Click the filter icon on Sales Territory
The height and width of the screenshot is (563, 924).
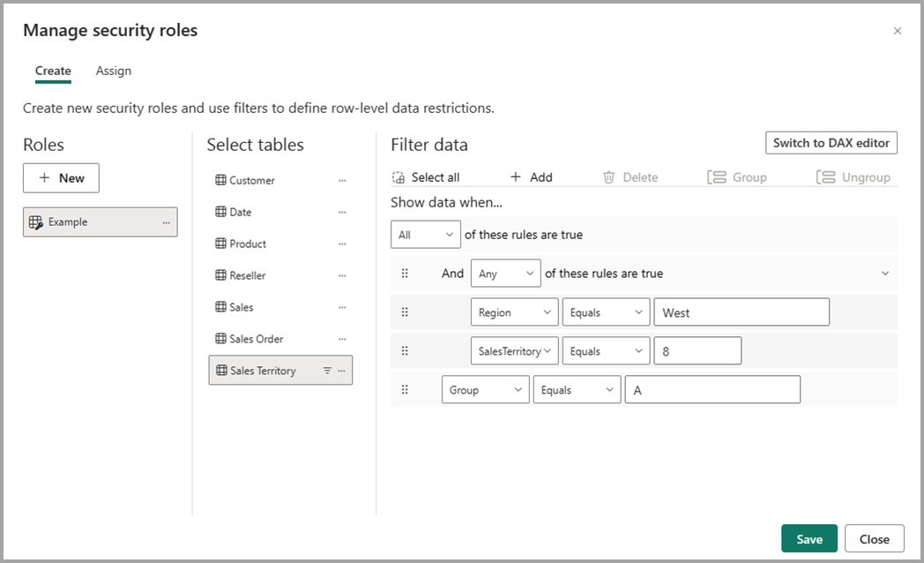pyautogui.click(x=327, y=371)
